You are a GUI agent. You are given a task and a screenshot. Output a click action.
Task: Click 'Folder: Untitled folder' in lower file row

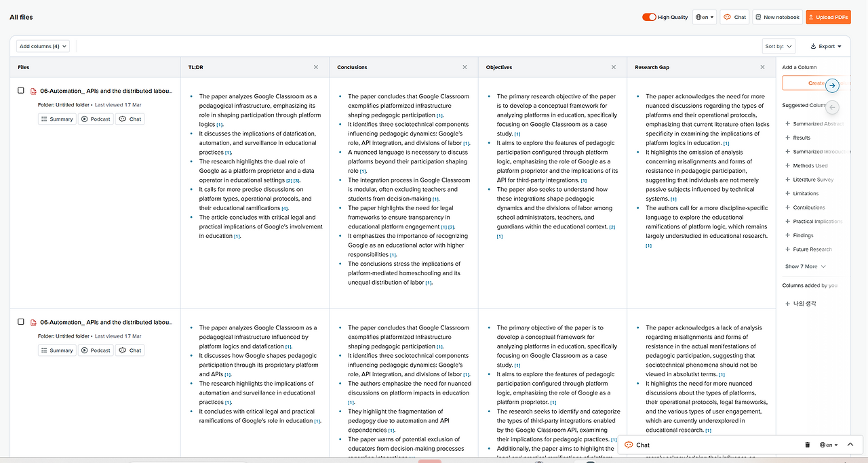64,336
